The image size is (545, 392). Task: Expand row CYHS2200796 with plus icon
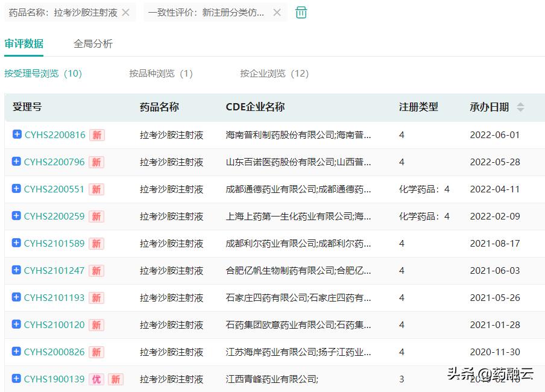tap(17, 162)
